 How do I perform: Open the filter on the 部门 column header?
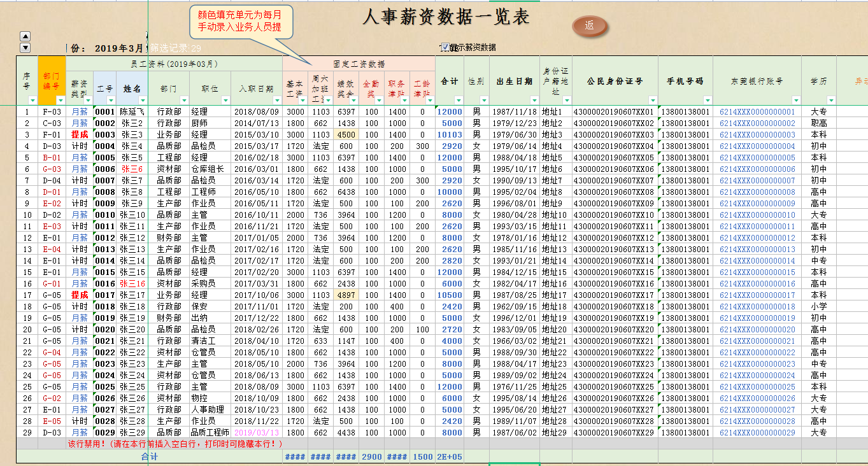click(x=183, y=100)
